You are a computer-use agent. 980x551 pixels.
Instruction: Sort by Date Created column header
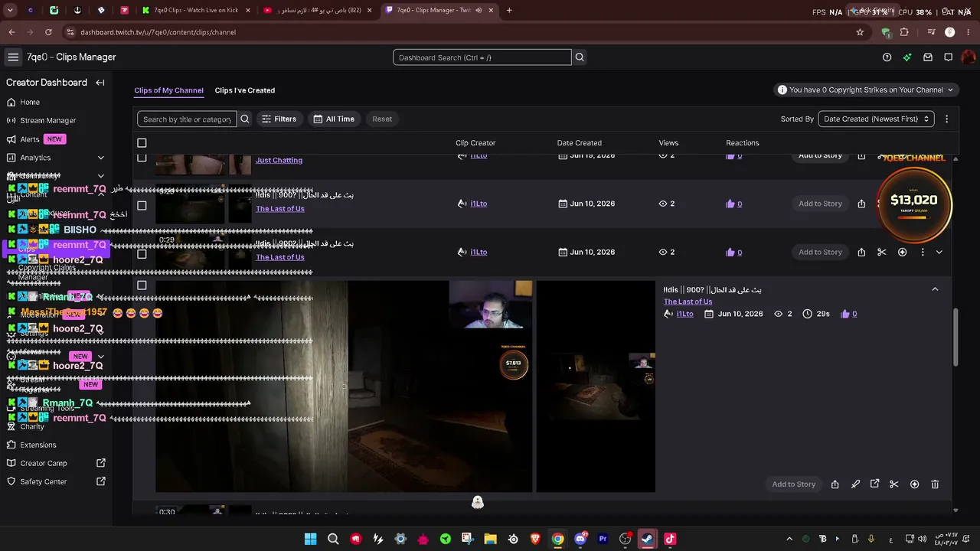[x=580, y=143]
